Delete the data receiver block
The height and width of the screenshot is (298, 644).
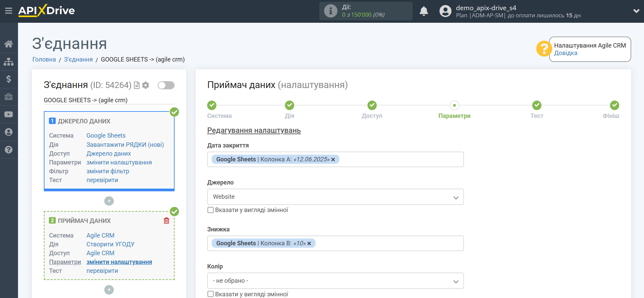point(166,221)
